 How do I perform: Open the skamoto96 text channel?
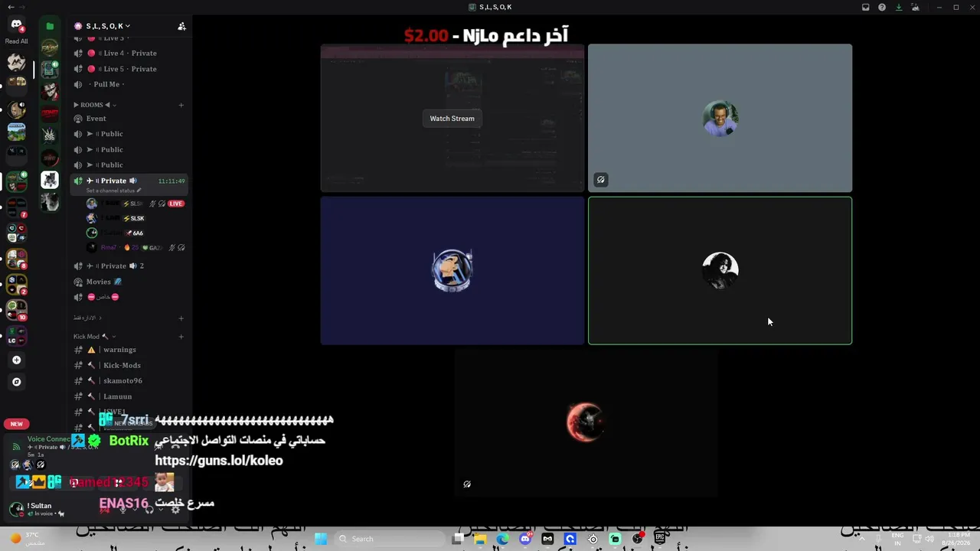click(x=129, y=380)
